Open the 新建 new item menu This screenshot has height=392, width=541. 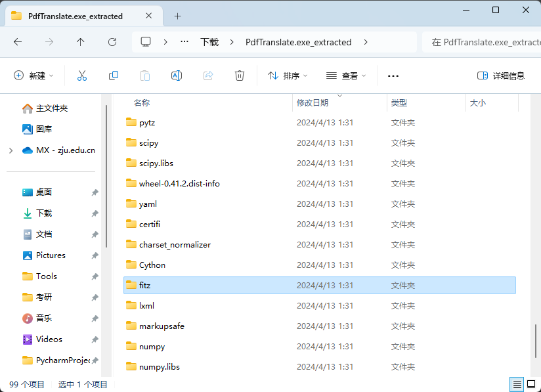[x=33, y=76]
